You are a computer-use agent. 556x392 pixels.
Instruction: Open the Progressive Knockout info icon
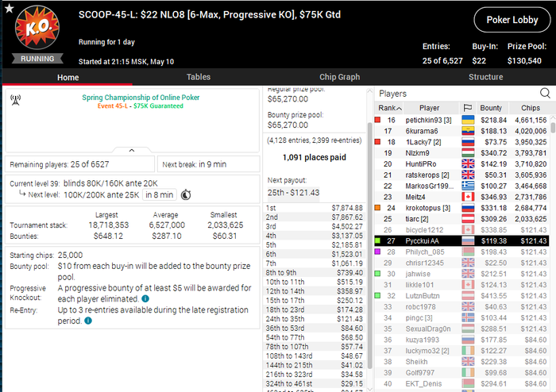(x=145, y=298)
